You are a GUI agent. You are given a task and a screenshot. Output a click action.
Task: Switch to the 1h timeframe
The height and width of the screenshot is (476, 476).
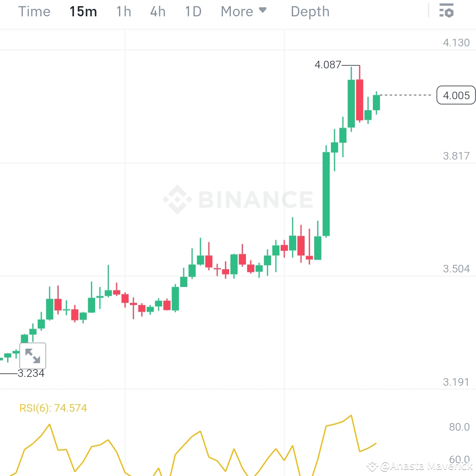[x=123, y=11]
